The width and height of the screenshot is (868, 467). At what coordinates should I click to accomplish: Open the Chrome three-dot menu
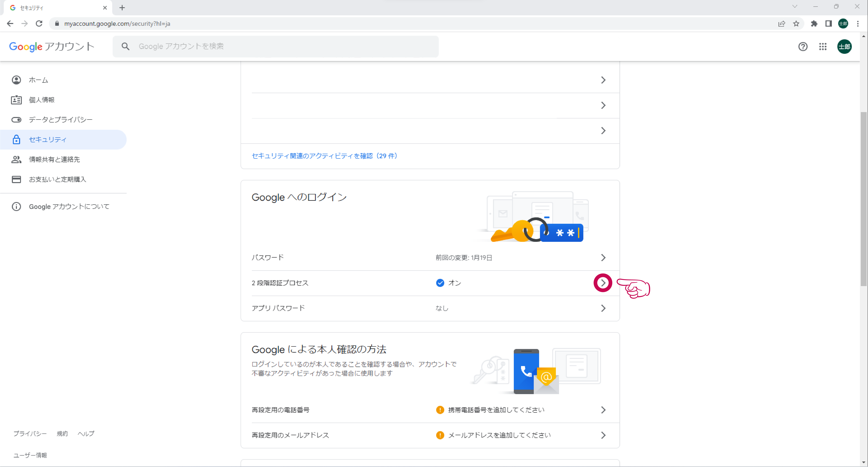858,24
